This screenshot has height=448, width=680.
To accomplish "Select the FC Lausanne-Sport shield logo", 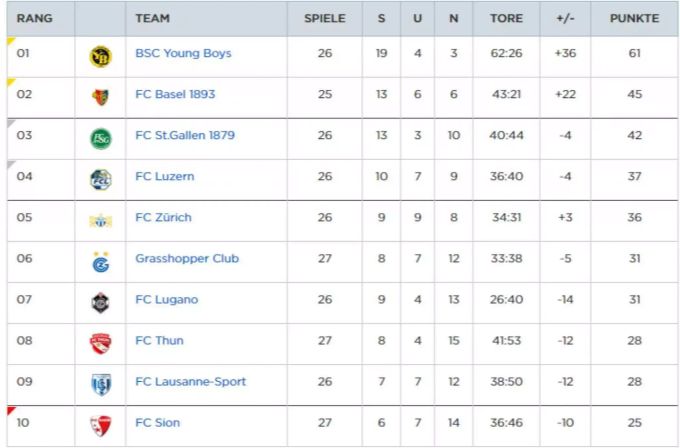I will pos(101,385).
